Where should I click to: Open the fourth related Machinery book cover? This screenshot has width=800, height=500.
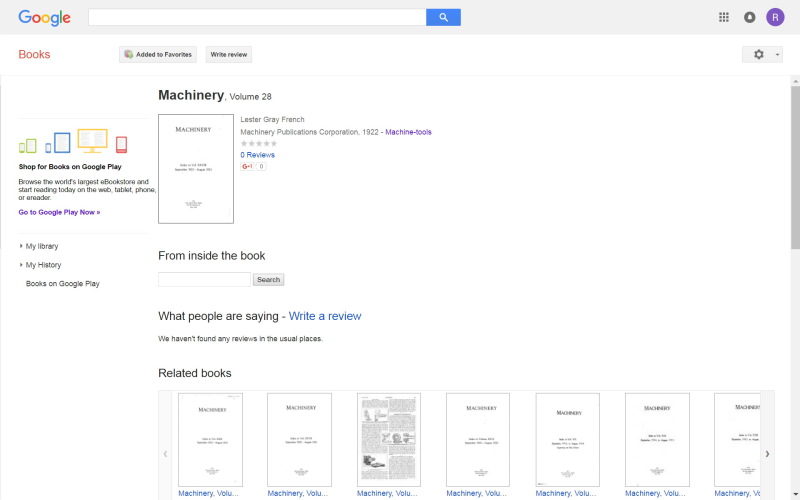tap(478, 440)
